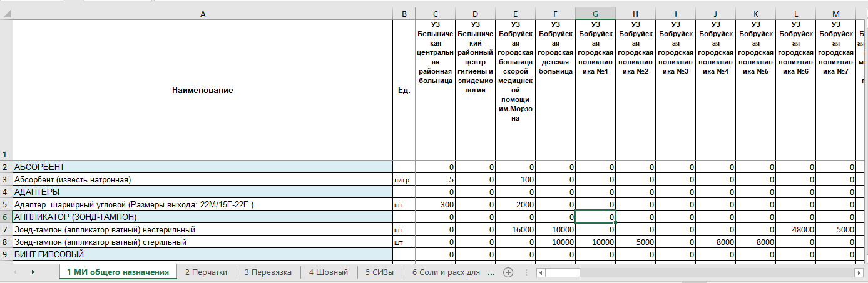
Task: Open '6 Соли и расх для' sheet tab
Action: coord(445,272)
